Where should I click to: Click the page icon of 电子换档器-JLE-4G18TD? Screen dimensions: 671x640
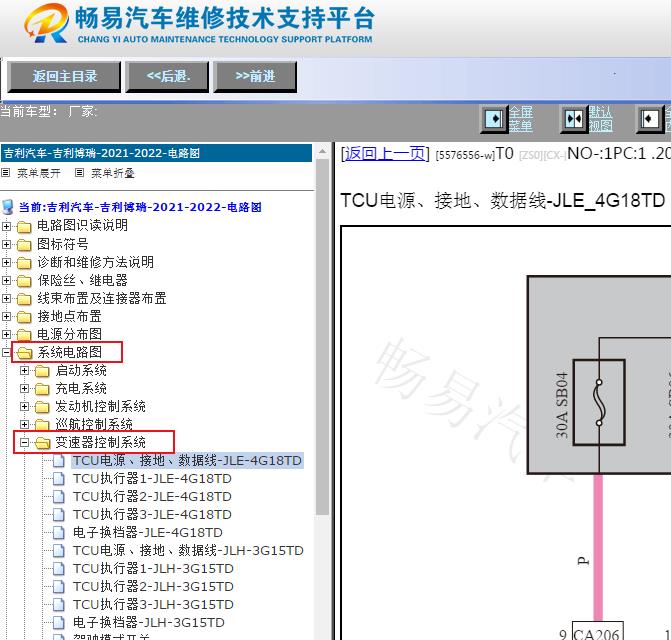59,533
